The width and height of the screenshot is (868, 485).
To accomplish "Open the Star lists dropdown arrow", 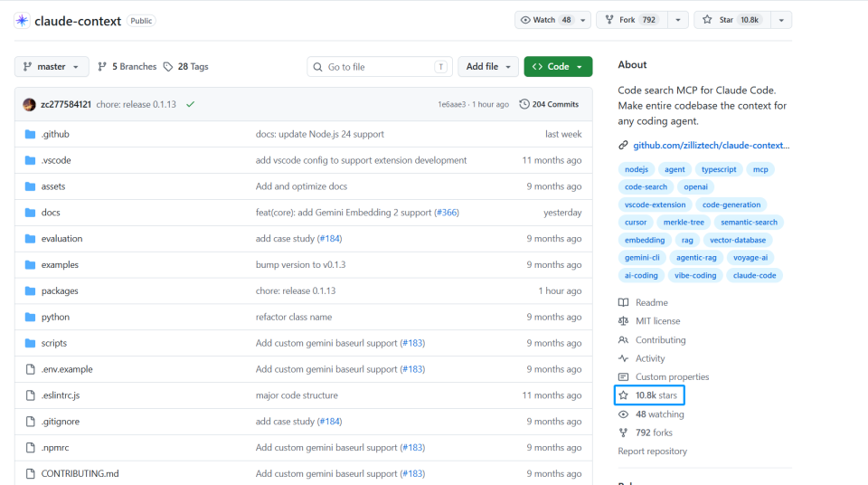I will [x=781, y=20].
